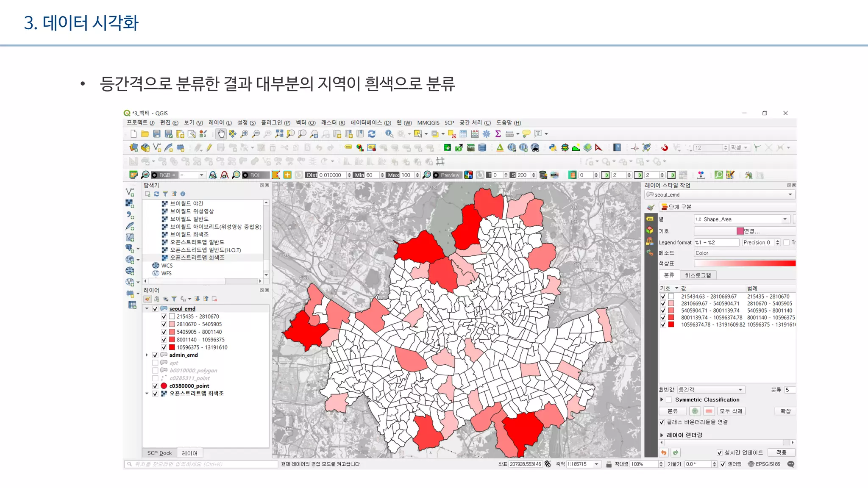Uncheck the 10596375 - 13191610 legend class
868x488 pixels.
coord(164,347)
